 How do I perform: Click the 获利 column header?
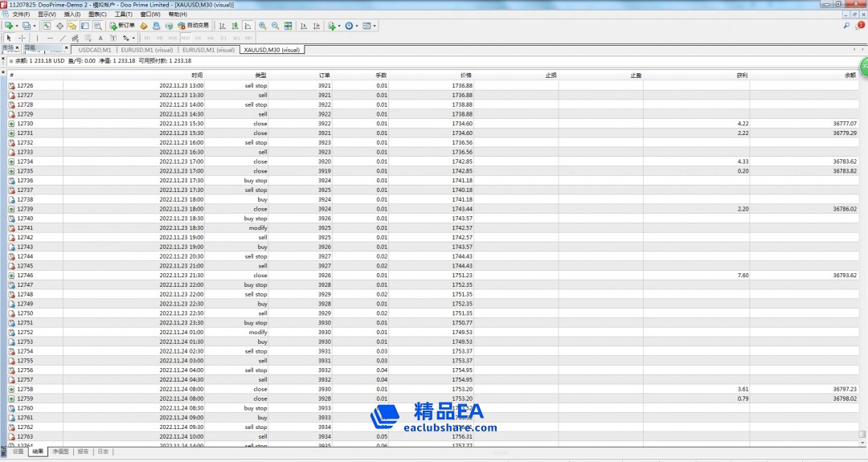[742, 75]
